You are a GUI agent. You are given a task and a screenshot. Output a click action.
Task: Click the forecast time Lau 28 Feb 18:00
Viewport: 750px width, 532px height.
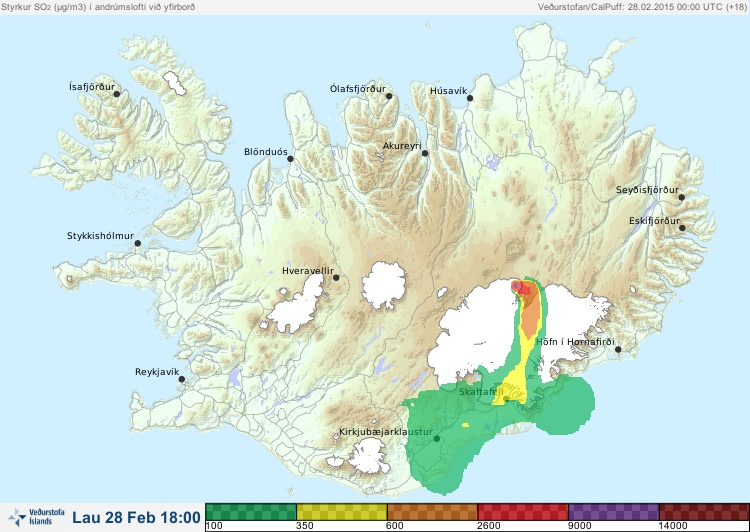[x=136, y=517]
